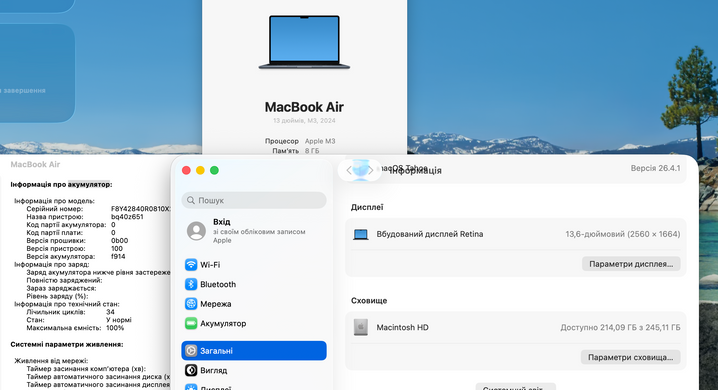Click Параметри сховища button
The image size is (718, 390).
(x=631, y=358)
